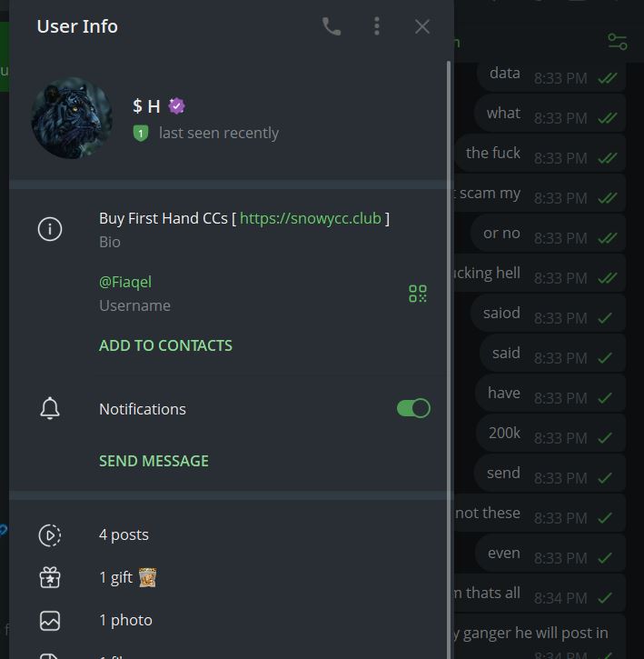This screenshot has width=644, height=659.
Task: Click the user info panel scrollbar
Action: coord(449,273)
